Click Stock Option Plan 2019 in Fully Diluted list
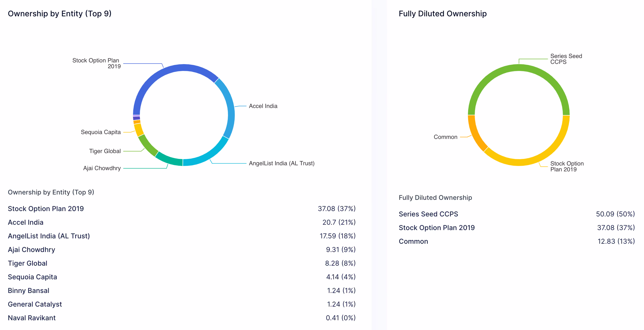Viewport: 644px width, 330px height. click(436, 228)
